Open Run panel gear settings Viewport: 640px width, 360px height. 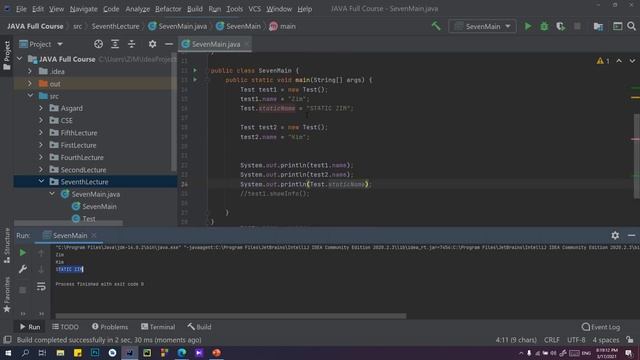pyautogui.click(x=615, y=236)
